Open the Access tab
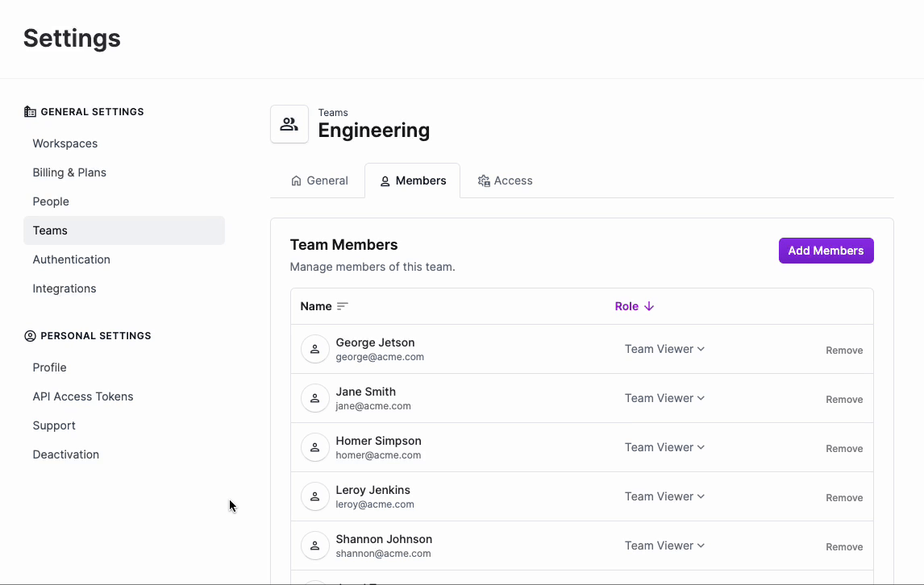Screen dimensions: 924x585 click(505, 180)
